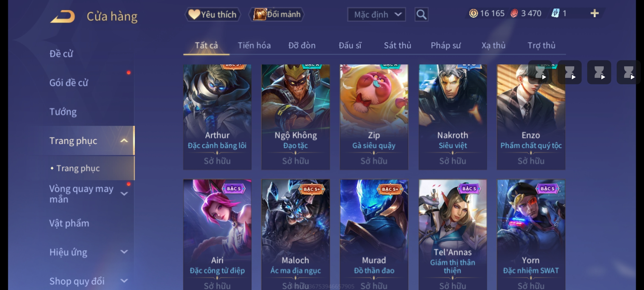
Task: Switch to the Pháp sư tab
Action: (x=446, y=45)
